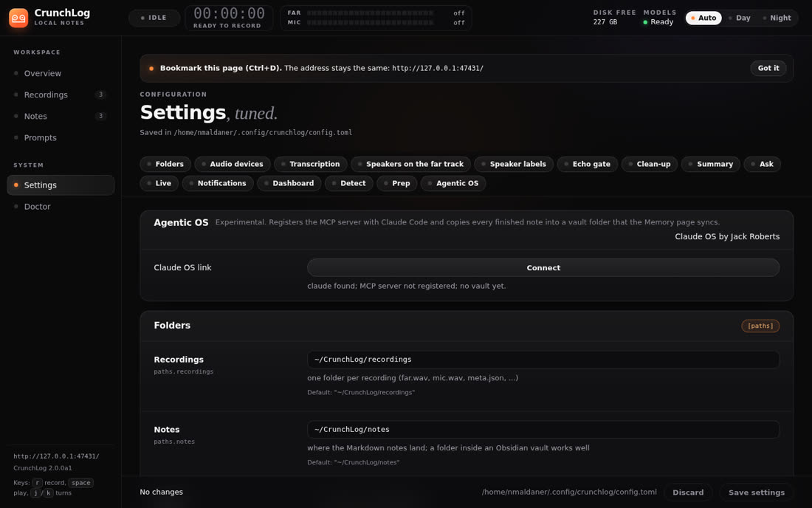
Task: Click the "r" record key hint
Action: click(38, 483)
